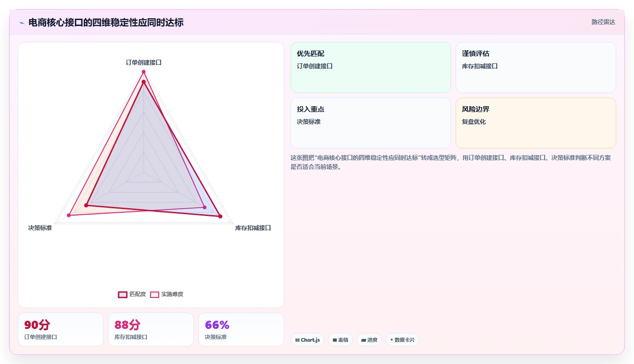
Task: Click the 进度 tag
Action: [369, 340]
